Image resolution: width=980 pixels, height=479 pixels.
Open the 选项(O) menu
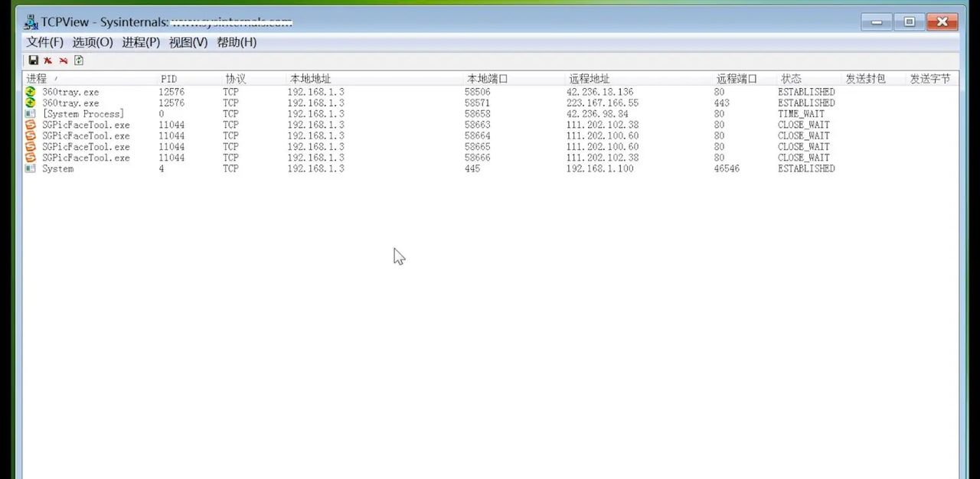pyautogui.click(x=93, y=42)
